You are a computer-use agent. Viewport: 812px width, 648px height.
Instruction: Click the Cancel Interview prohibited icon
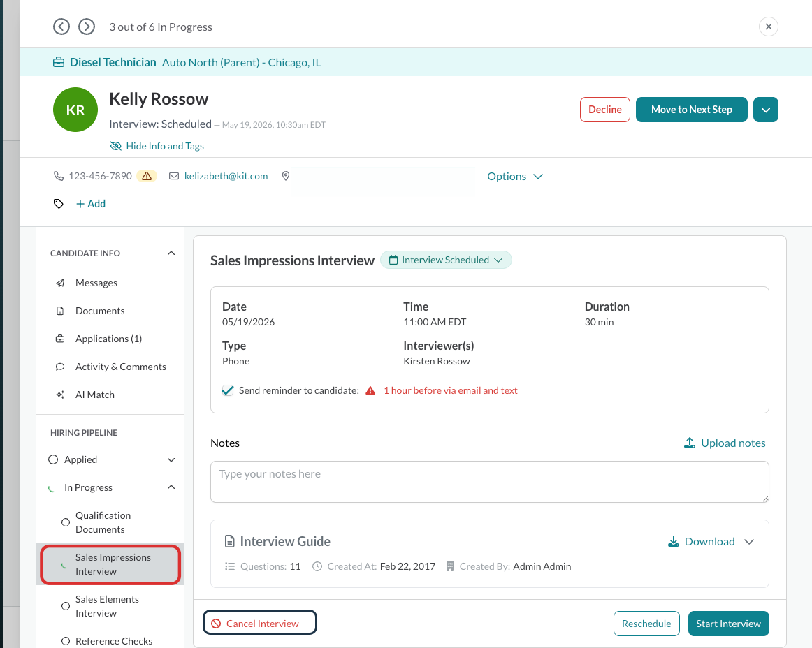click(x=216, y=624)
